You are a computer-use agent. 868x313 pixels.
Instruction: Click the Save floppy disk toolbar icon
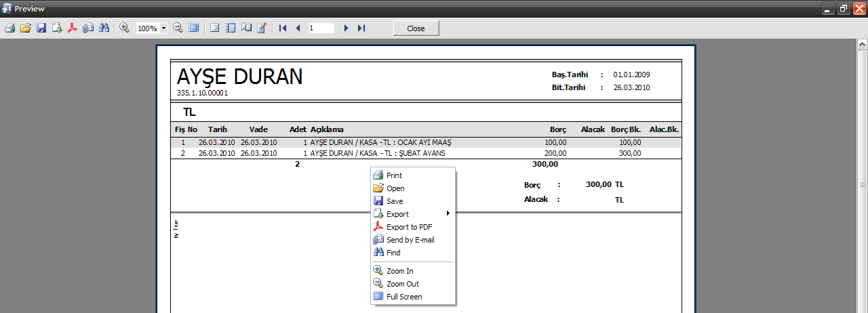click(41, 28)
